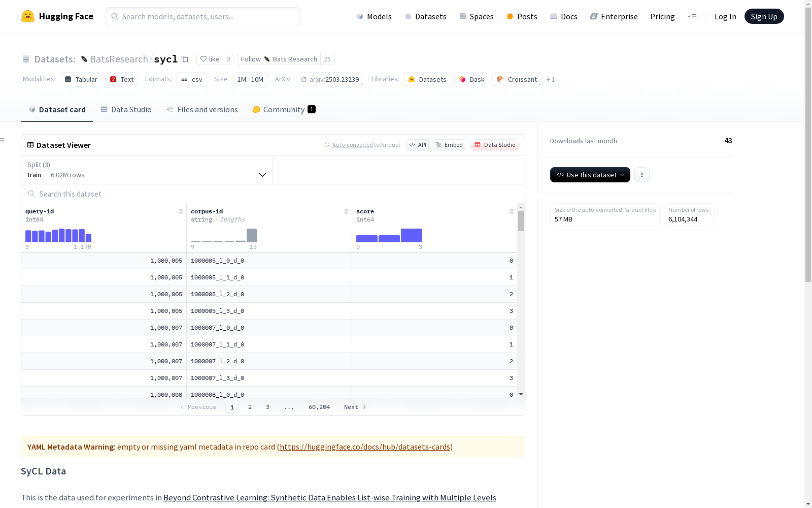
Task: Open the Models menu item
Action: click(x=374, y=16)
